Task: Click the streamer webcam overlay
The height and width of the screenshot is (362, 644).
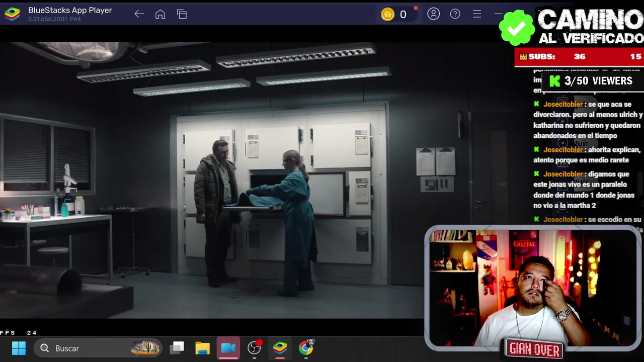Action: pyautogui.click(x=533, y=288)
